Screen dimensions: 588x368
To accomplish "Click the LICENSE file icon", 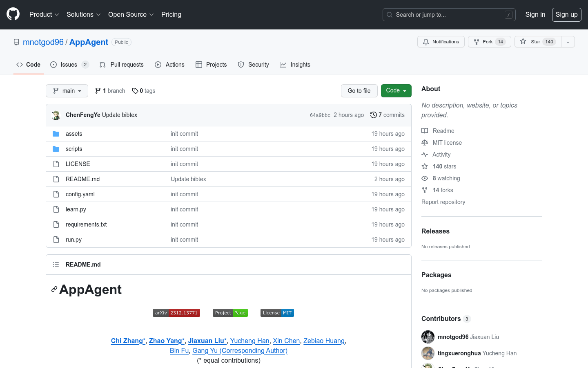I will click(x=56, y=164).
